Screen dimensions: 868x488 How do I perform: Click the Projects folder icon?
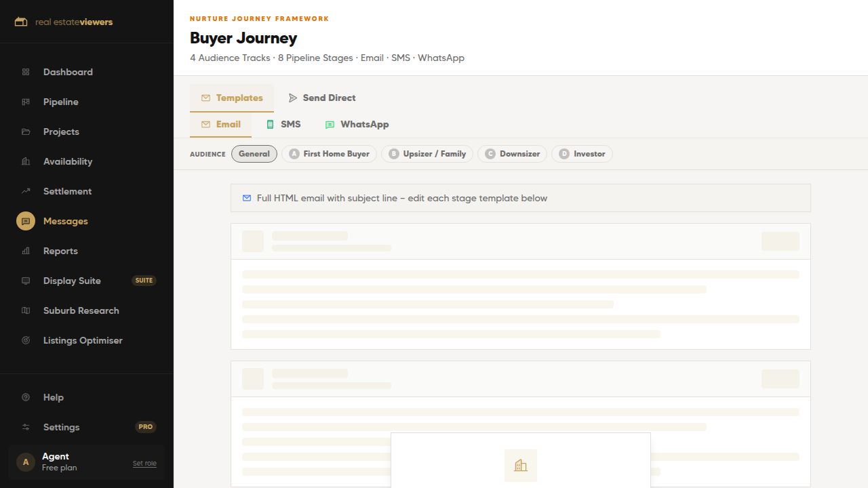26,131
